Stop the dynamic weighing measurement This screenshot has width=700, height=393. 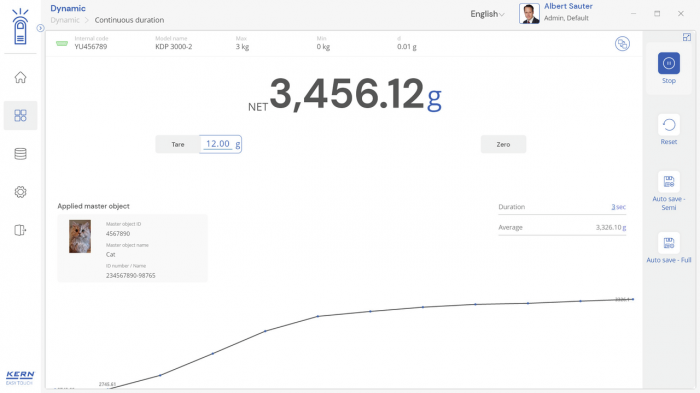point(668,63)
